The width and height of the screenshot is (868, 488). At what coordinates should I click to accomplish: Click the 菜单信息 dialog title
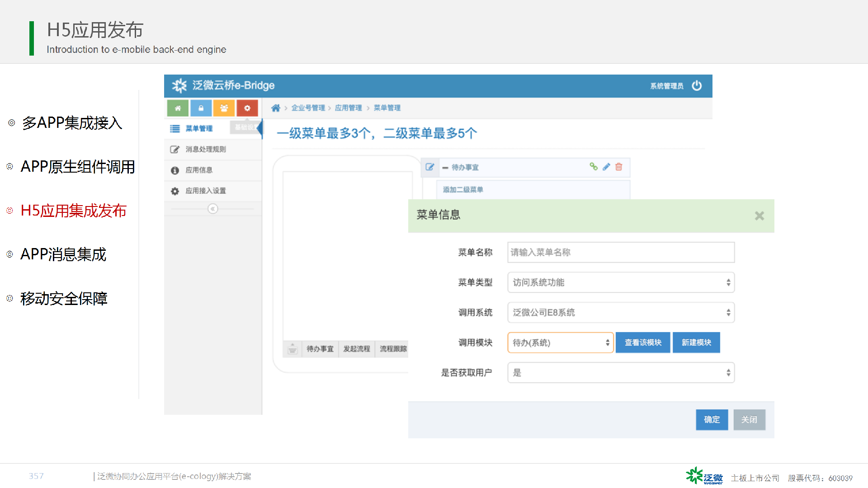(x=438, y=215)
